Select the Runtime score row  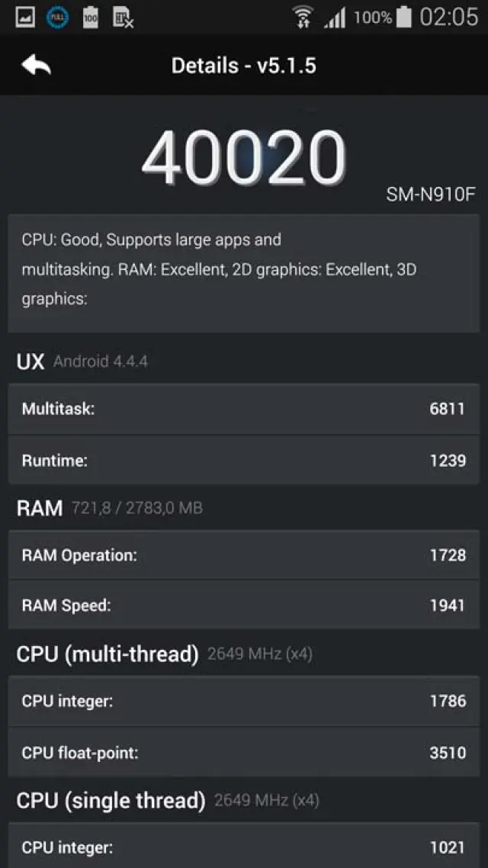point(244,461)
